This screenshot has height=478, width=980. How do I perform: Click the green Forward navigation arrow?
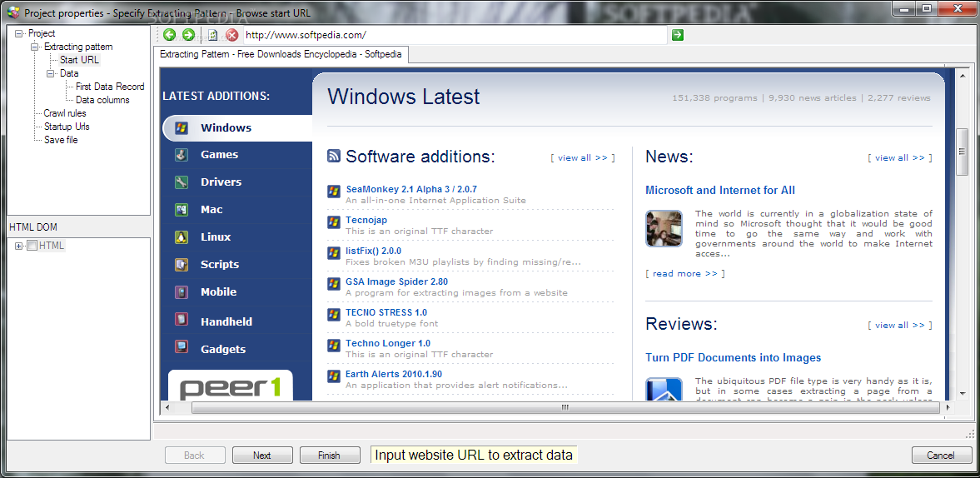tap(189, 35)
